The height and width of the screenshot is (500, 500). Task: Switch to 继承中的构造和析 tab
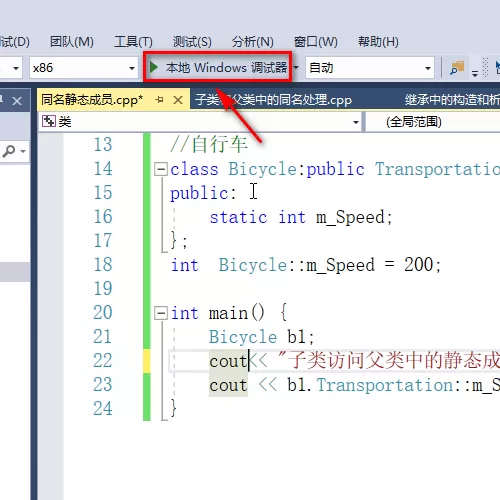[452, 100]
